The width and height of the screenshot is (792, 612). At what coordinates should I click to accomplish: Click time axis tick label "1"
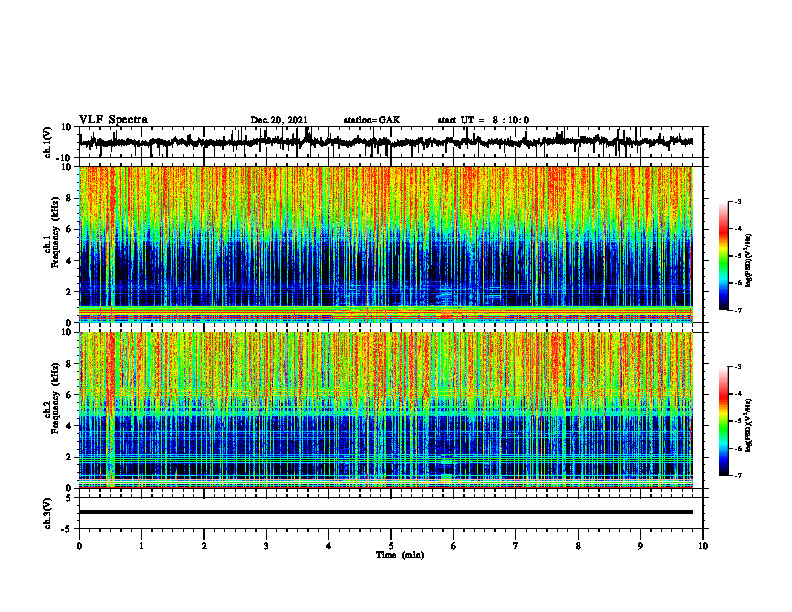pos(141,546)
